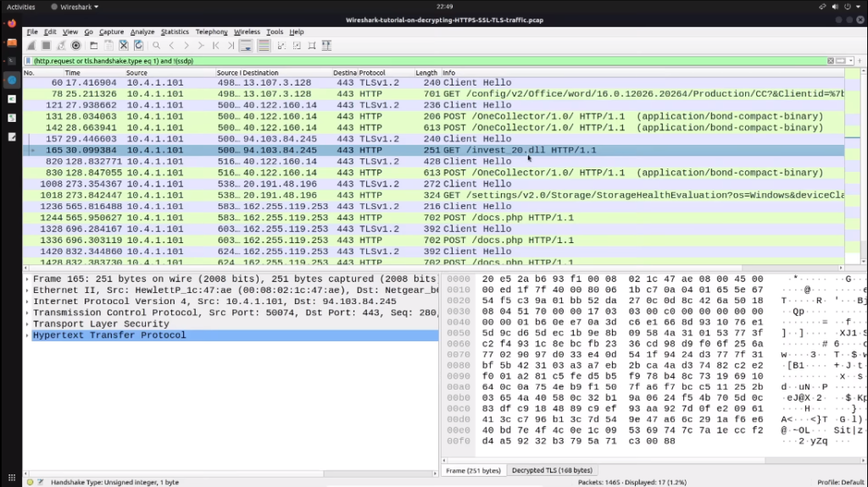Click the resize columns toolbar icon
868x487 pixels.
click(x=327, y=45)
